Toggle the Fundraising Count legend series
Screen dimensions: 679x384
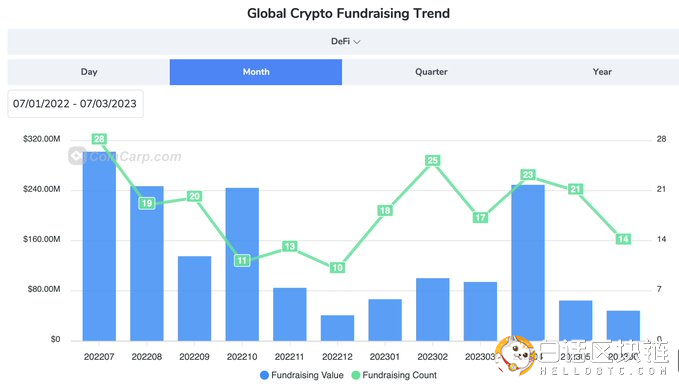pos(394,375)
